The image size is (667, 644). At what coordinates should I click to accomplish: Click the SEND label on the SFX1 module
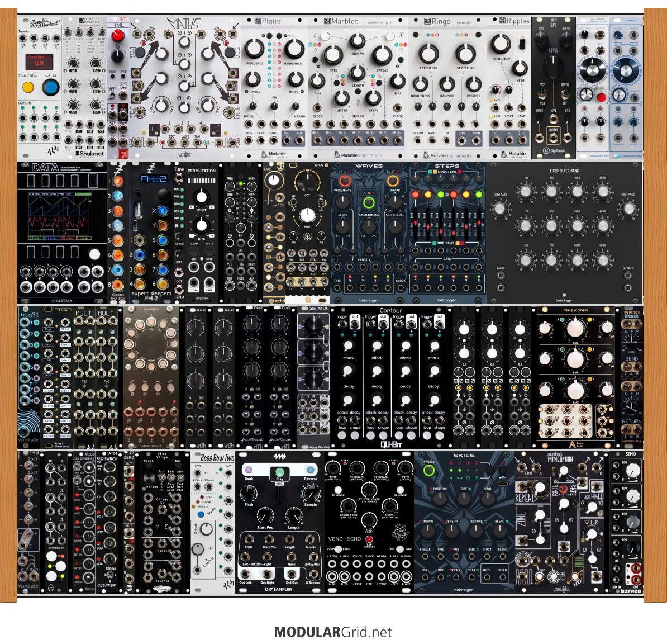(632, 358)
